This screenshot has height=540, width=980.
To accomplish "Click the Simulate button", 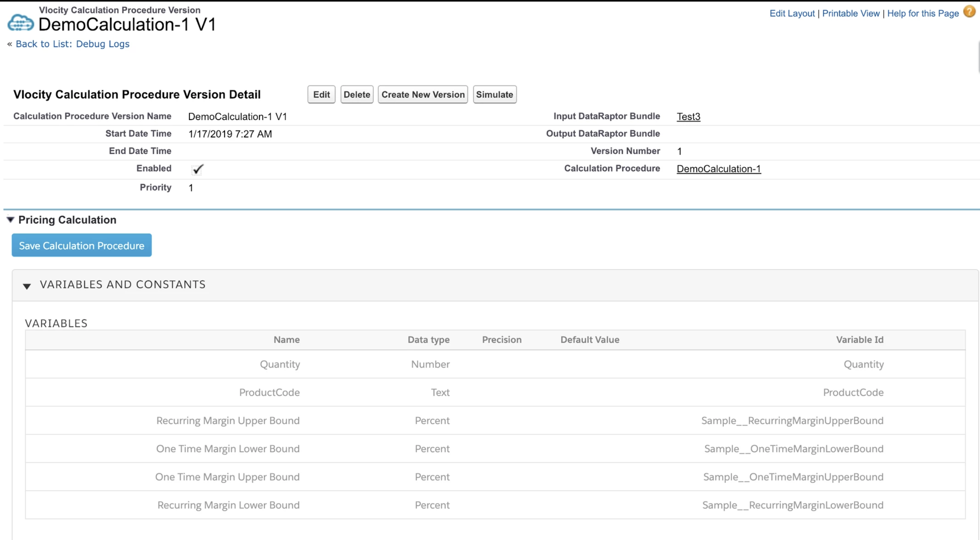I will pos(494,94).
